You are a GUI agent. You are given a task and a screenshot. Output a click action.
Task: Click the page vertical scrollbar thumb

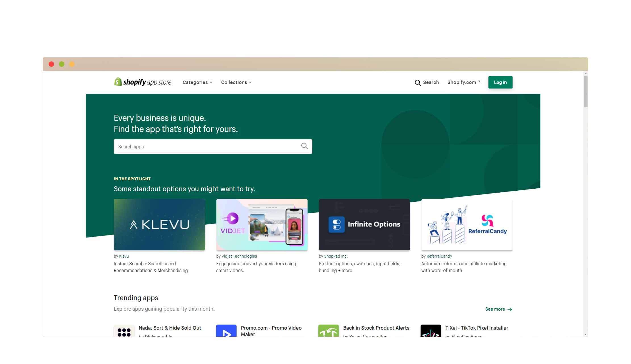[x=586, y=91]
